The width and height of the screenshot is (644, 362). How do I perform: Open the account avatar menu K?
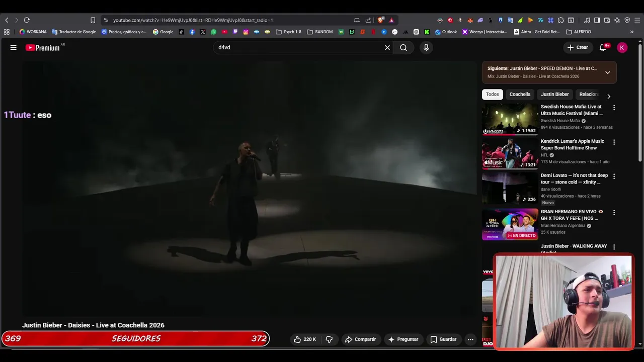622,47
